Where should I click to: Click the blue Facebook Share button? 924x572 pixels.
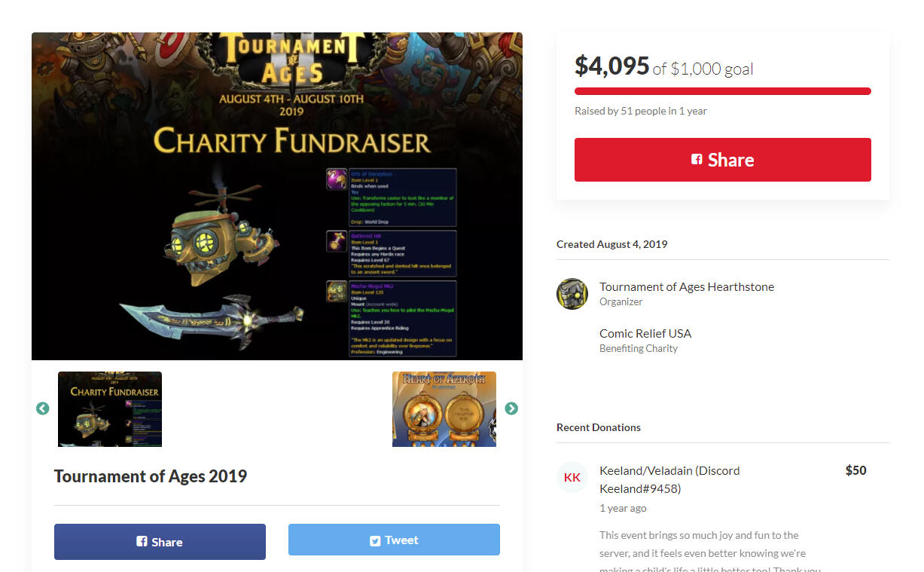pos(160,542)
